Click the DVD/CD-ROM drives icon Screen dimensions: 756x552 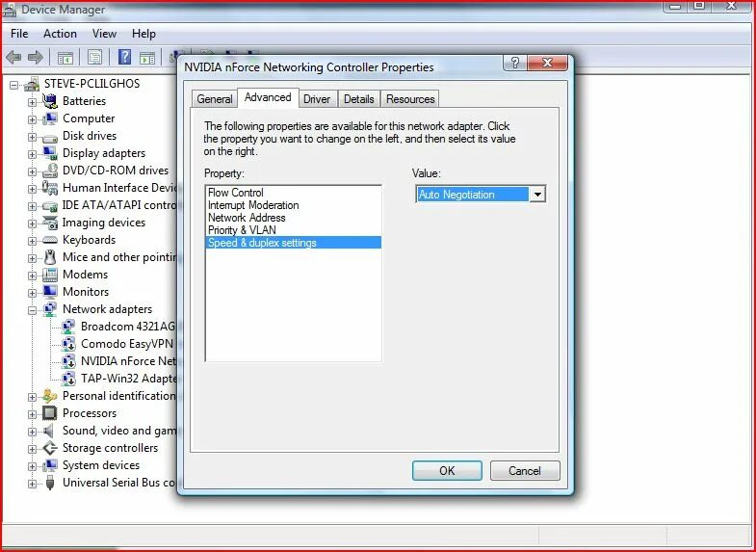point(50,171)
